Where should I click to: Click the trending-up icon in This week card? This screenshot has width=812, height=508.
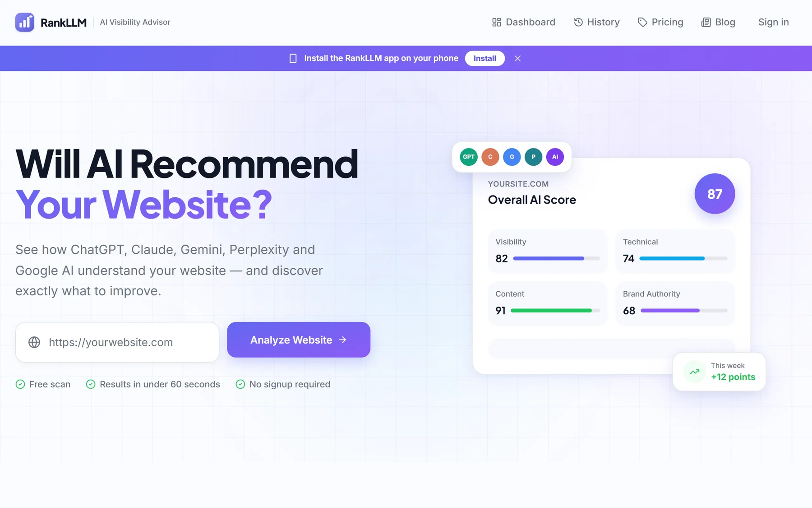point(695,372)
